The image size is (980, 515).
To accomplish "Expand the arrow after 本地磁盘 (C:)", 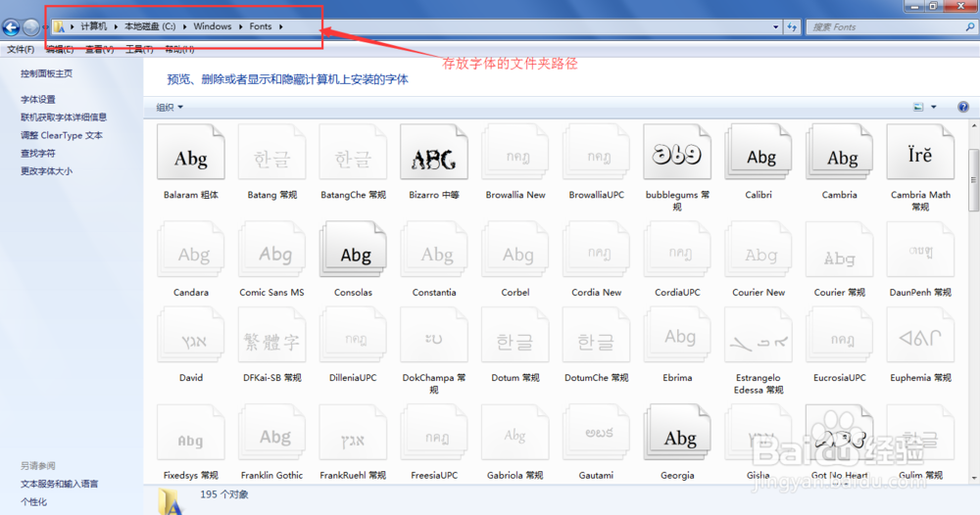I will [x=184, y=26].
